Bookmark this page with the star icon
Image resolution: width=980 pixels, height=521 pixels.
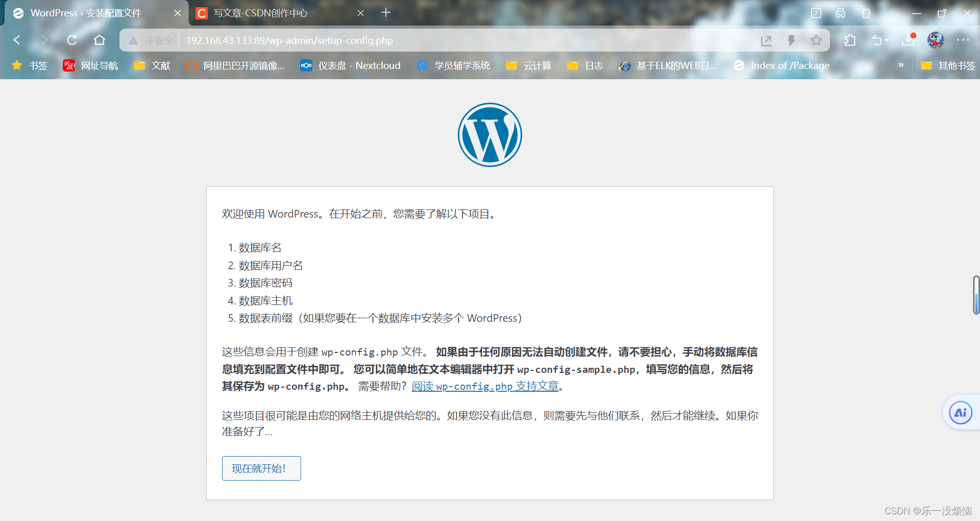(x=816, y=41)
